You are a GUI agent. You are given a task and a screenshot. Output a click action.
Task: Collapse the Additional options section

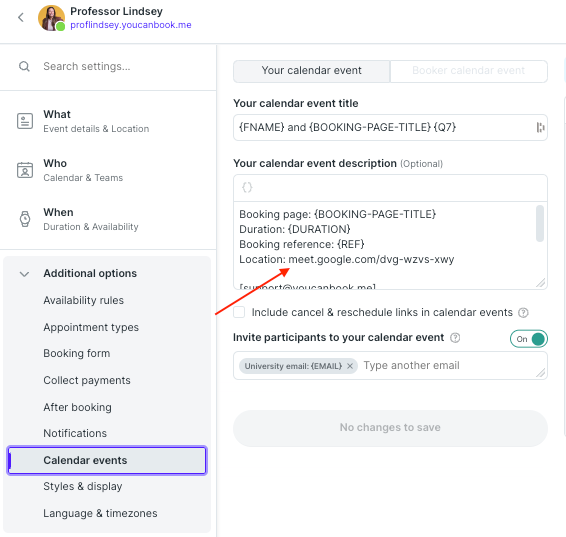click(x=24, y=274)
